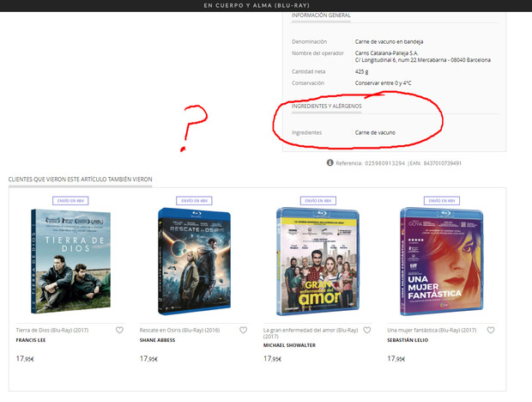Click 'Envío en 48H' badge above Una mujer fantástica
This screenshot has height=402, width=532.
(440, 200)
